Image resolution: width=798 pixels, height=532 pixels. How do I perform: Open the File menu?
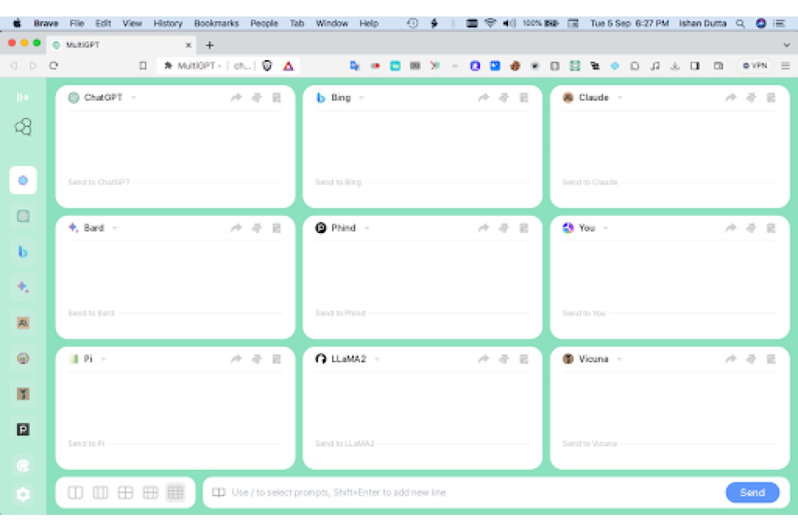click(x=77, y=23)
